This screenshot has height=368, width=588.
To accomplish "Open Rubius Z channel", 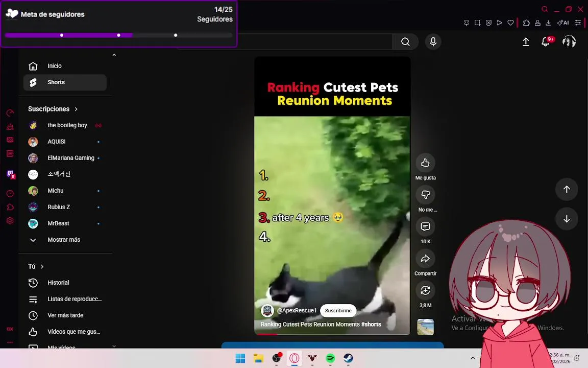I will [65, 207].
